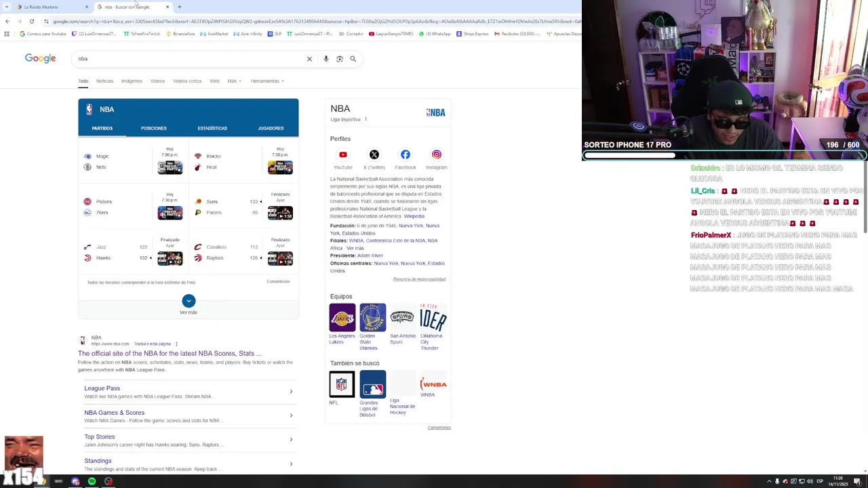This screenshot has width=868, height=488.
Task: Expand NBA Games & Scores sitelink arrow
Action: point(291,415)
